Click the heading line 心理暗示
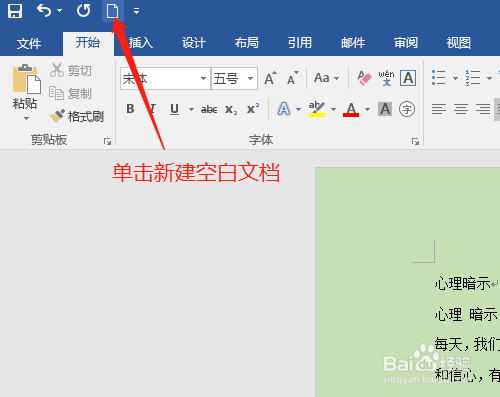 (x=462, y=284)
